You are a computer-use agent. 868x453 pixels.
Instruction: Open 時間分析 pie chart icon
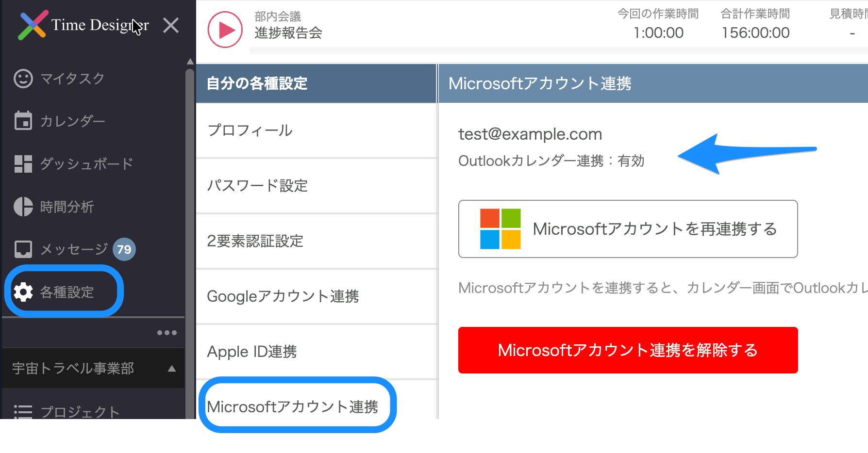click(23, 207)
